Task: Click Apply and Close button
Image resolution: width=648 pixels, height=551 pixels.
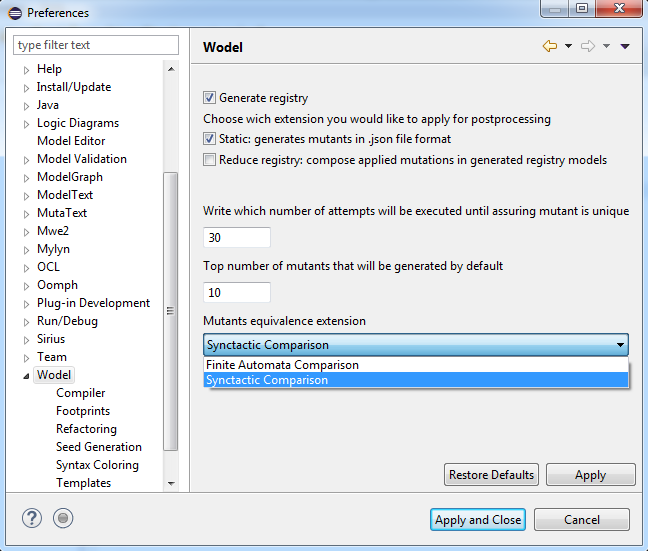Action: (x=478, y=520)
